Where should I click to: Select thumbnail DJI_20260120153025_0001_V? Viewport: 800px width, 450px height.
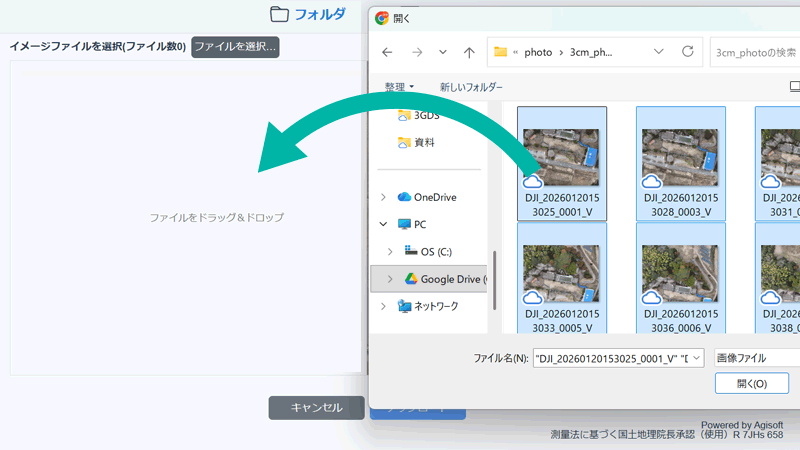pyautogui.click(x=562, y=164)
